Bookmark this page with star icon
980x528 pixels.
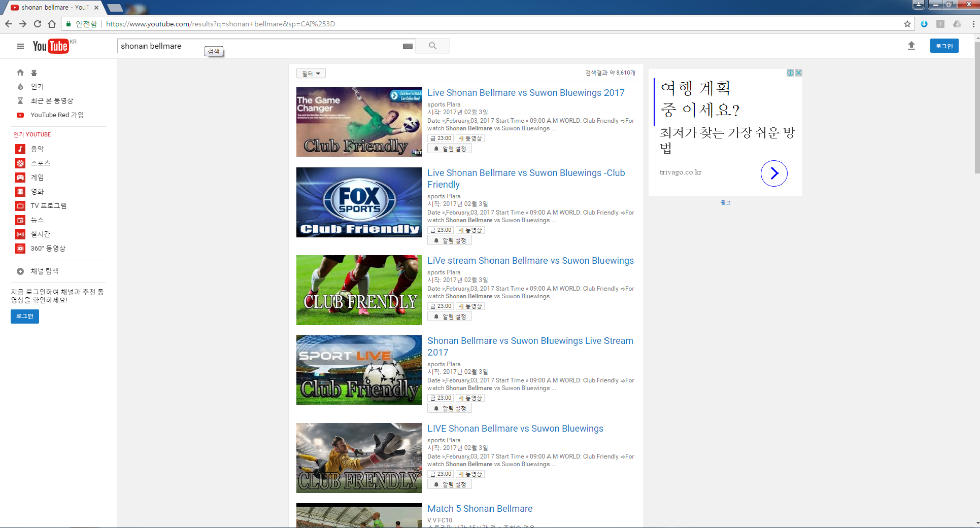point(907,24)
